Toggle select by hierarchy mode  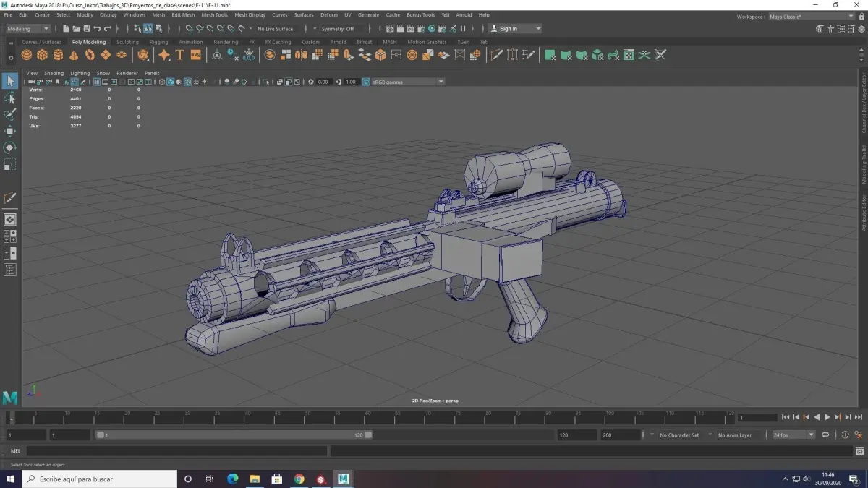click(x=138, y=29)
